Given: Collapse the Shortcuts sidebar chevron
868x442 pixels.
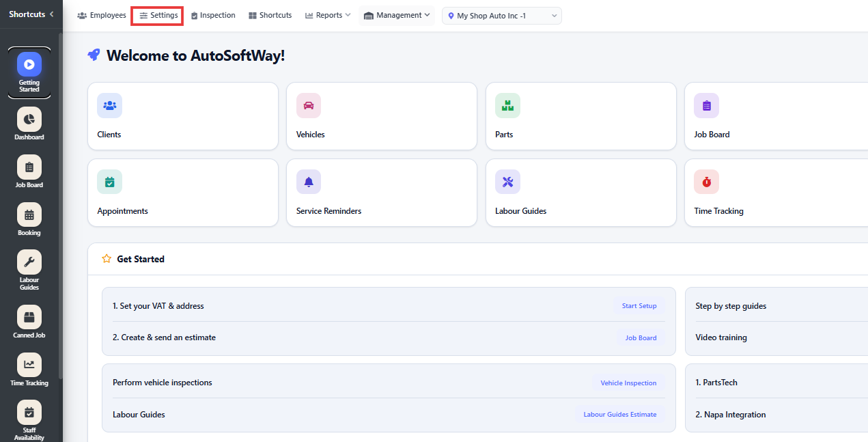Looking at the screenshot, I should [51, 14].
